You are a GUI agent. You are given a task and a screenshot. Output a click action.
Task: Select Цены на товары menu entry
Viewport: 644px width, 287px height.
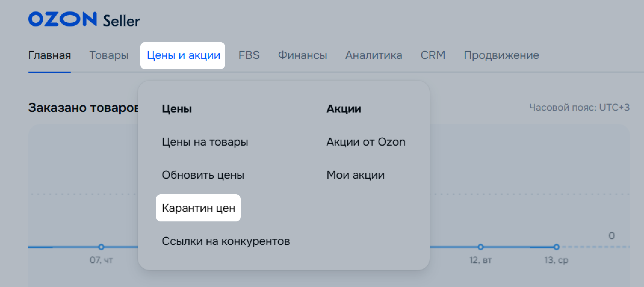point(205,142)
